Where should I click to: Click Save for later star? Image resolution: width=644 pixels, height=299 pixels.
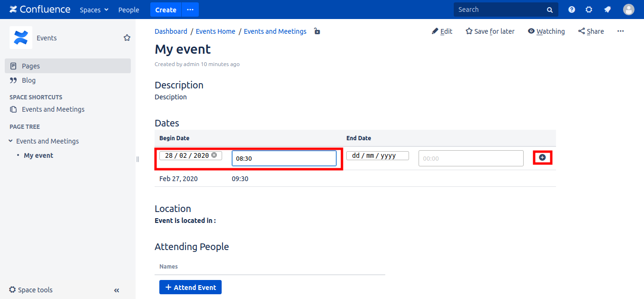(x=490, y=31)
